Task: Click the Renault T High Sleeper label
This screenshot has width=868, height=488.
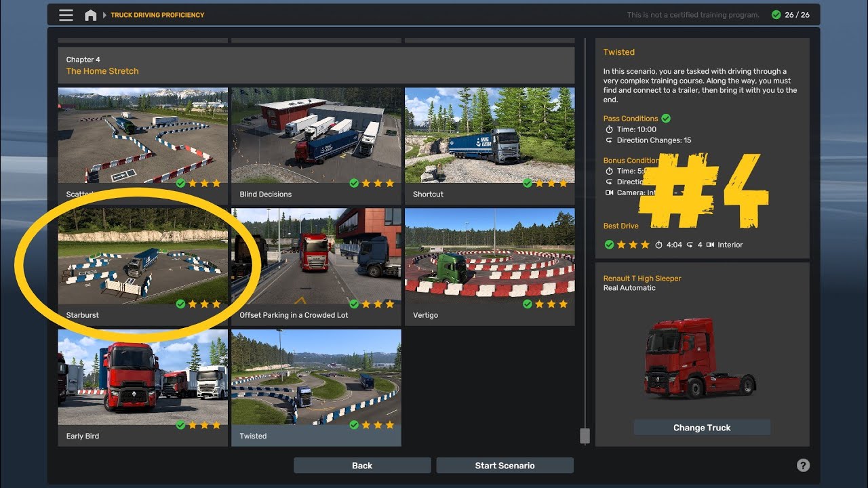Action: click(x=642, y=279)
